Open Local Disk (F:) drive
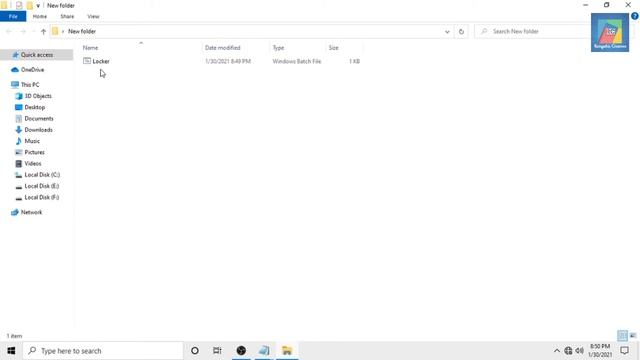The width and height of the screenshot is (640, 360). pos(42,197)
